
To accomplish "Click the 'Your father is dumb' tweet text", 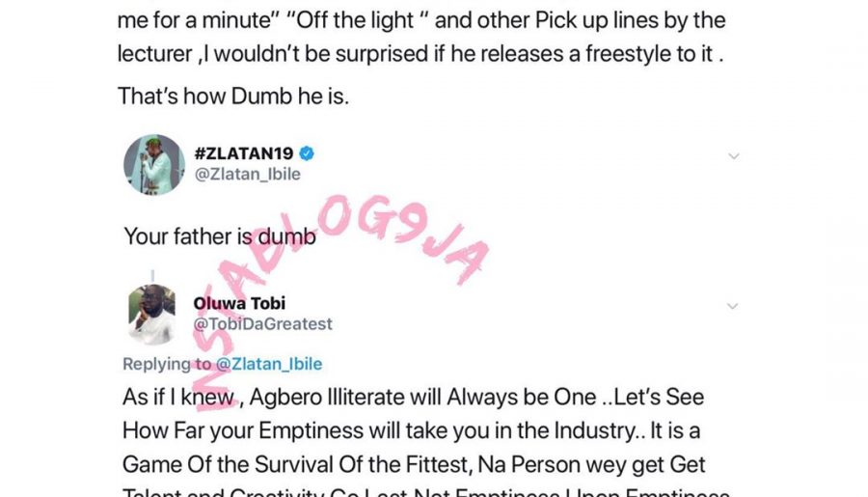I will point(220,236).
